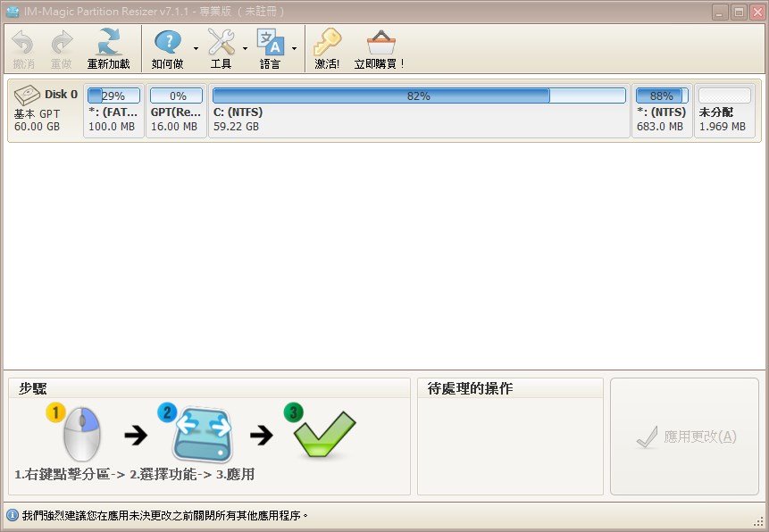Click the 29% usage bar
This screenshot has height=532, width=769.
pyautogui.click(x=113, y=96)
